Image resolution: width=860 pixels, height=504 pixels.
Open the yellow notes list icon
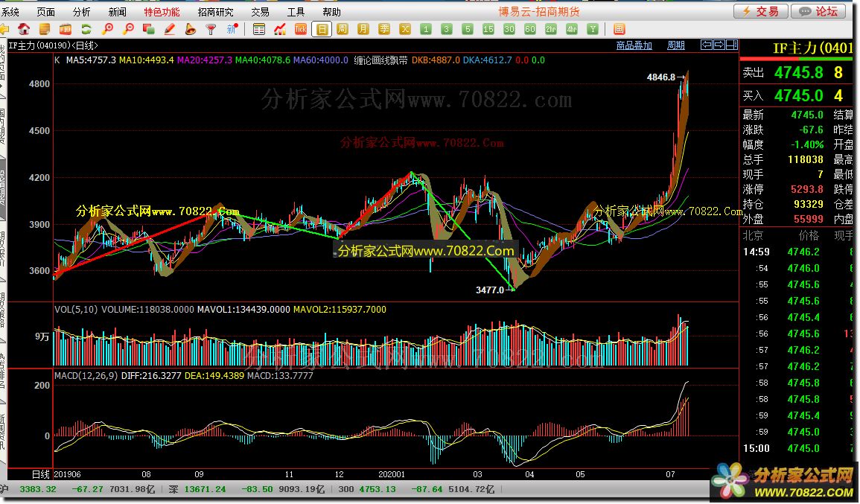click(45, 29)
